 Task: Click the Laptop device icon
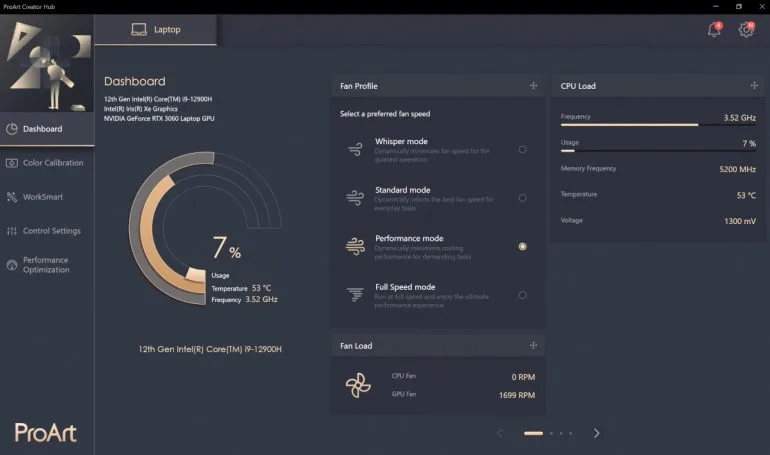pos(139,29)
